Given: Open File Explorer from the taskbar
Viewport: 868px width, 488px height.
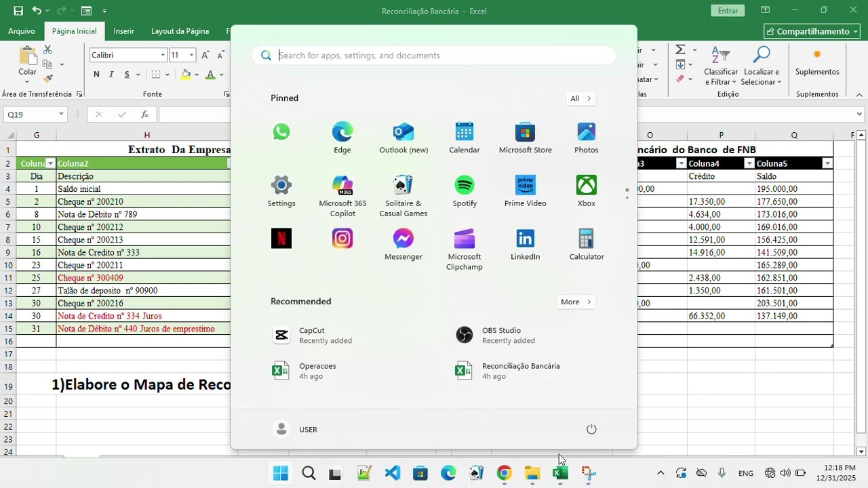Looking at the screenshot, I should click(532, 473).
